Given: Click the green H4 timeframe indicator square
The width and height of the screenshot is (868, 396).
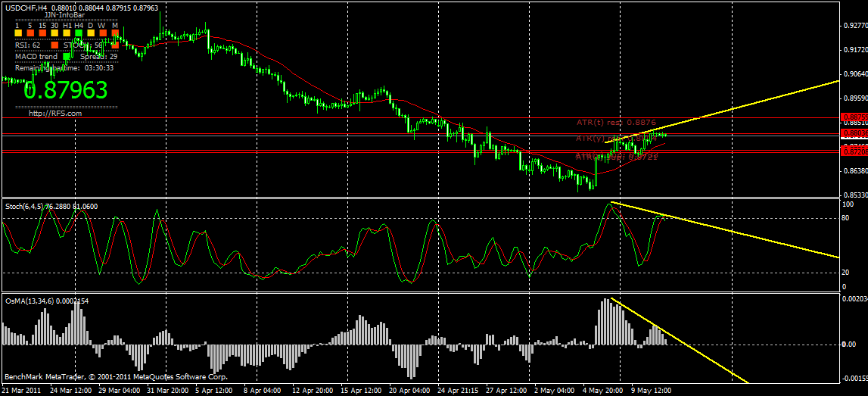Looking at the screenshot, I should [79, 33].
